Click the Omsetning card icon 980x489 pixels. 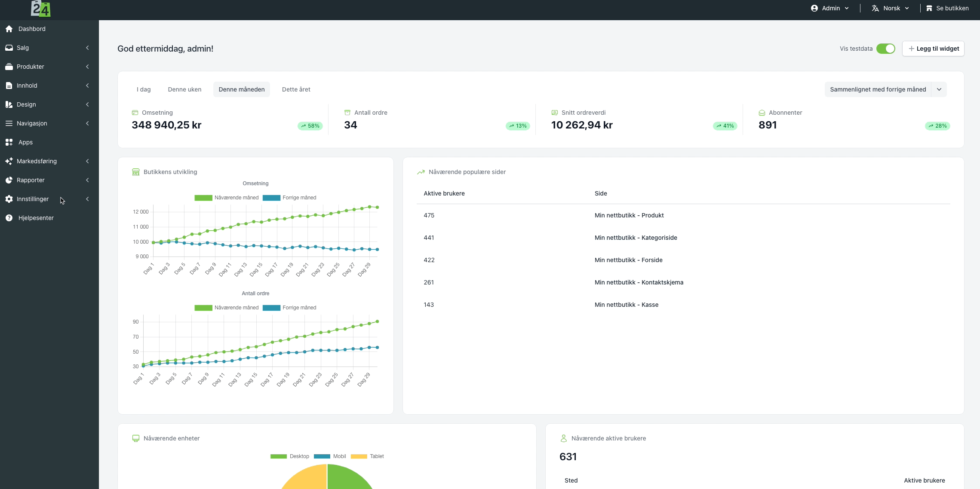coord(135,113)
